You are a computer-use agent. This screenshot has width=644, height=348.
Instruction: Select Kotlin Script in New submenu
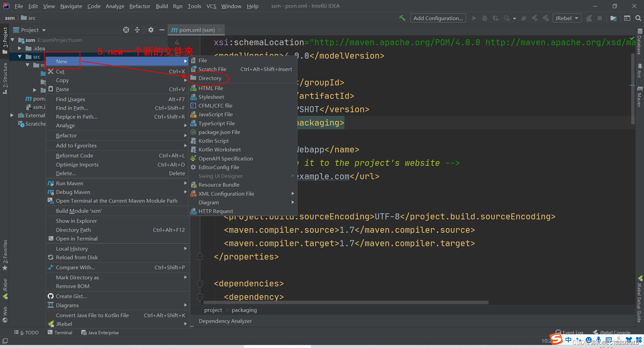(x=243, y=141)
